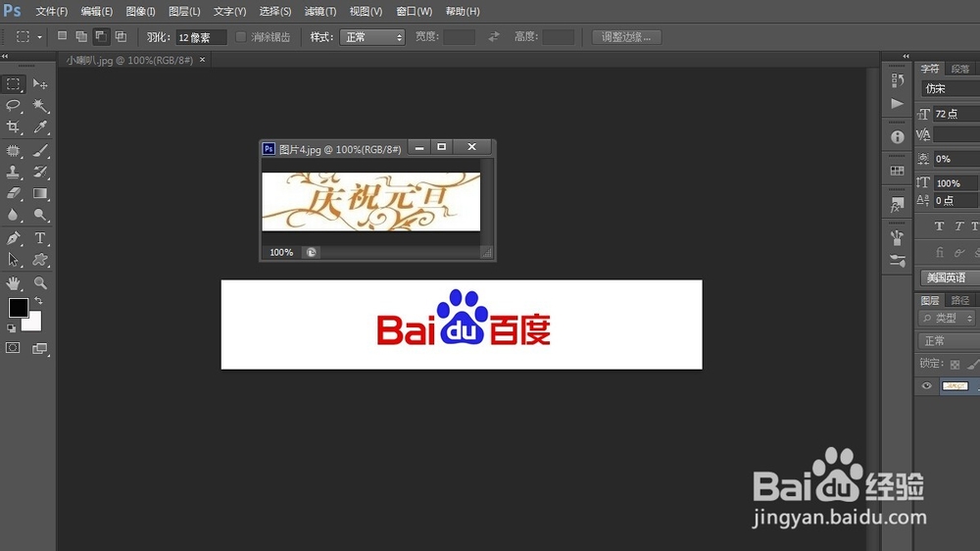
Task: Collapse the right panel dock arrows
Action: [906, 56]
